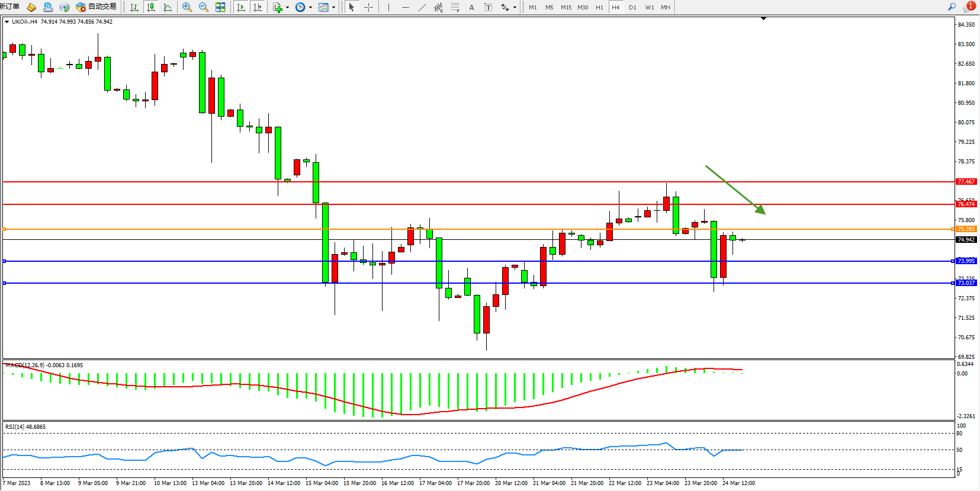980x491 pixels.
Task: Select the Fibonacci retracement tool
Action: [455, 7]
